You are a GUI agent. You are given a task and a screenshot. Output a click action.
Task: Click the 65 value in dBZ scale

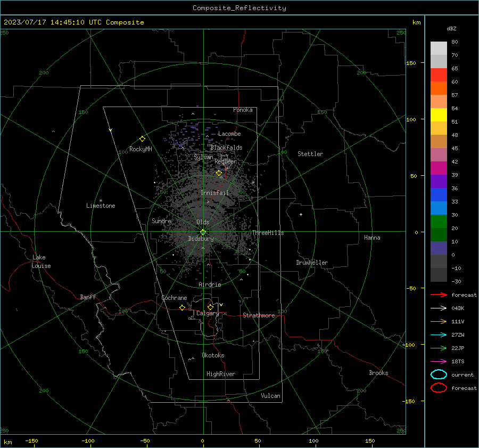click(455, 69)
